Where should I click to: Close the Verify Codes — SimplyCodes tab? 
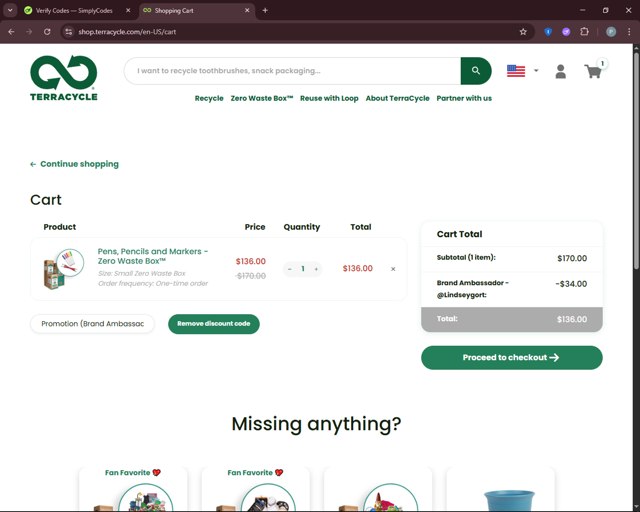(x=128, y=11)
